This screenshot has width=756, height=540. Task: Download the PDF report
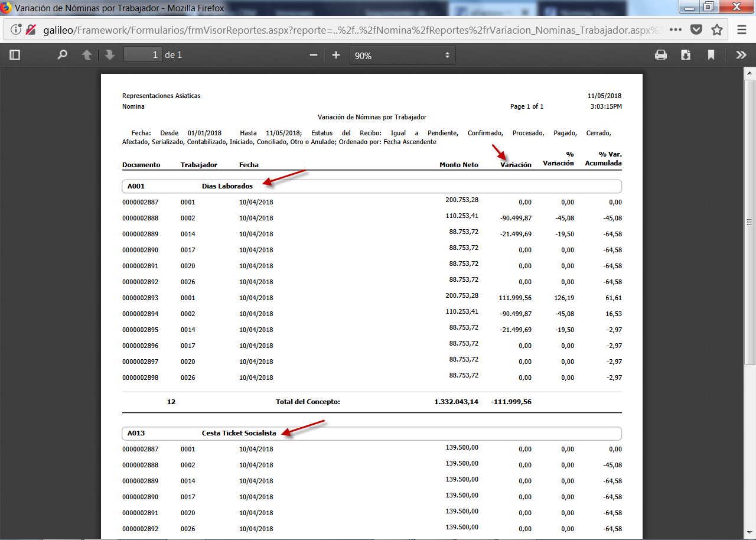click(x=686, y=55)
